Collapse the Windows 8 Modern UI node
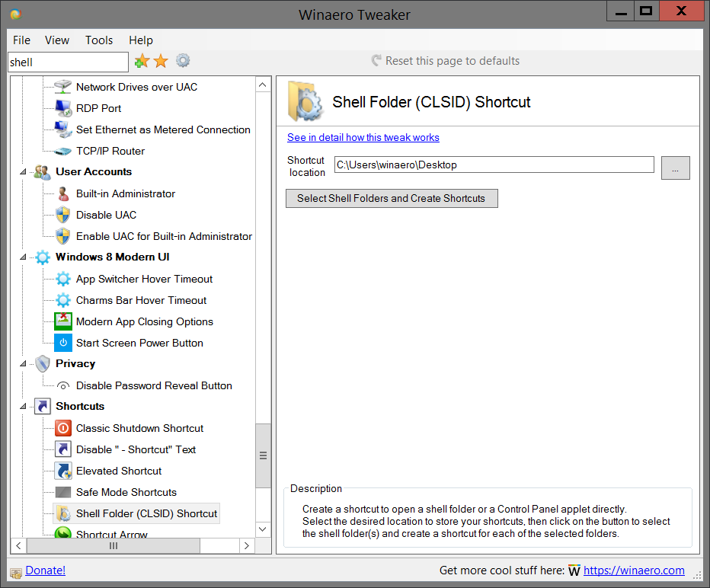The width and height of the screenshot is (710, 588). 23,257
